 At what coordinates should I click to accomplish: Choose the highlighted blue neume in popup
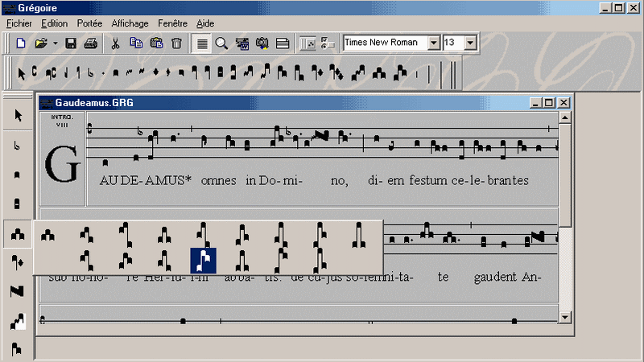click(204, 261)
